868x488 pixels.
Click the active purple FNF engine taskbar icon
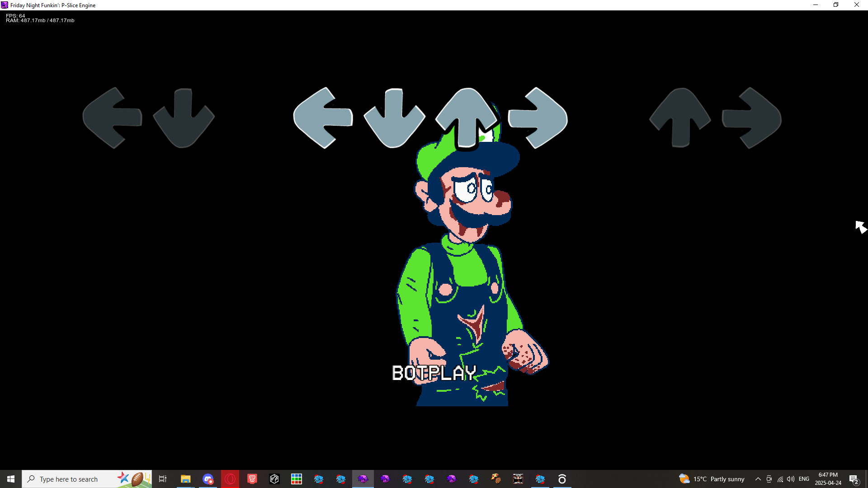[363, 479]
